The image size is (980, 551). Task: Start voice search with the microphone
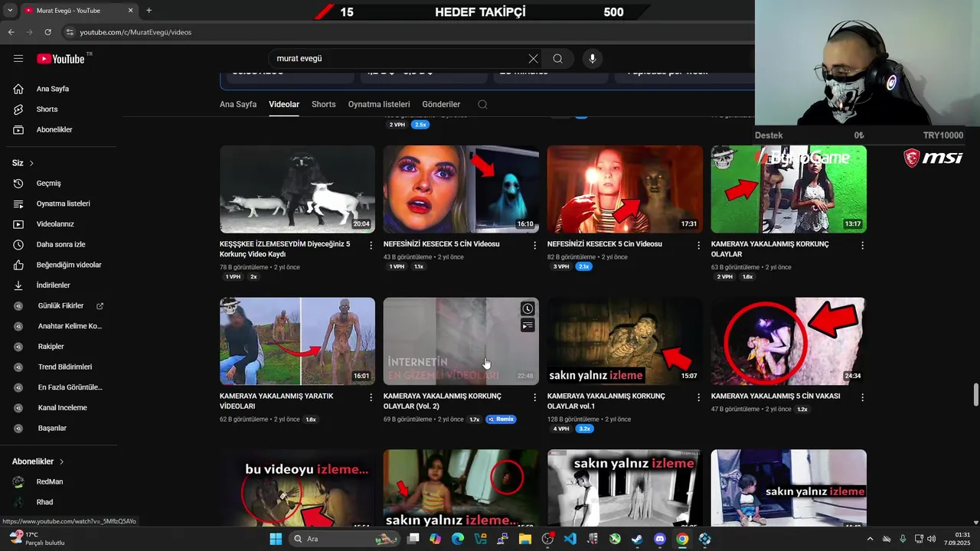(x=592, y=59)
